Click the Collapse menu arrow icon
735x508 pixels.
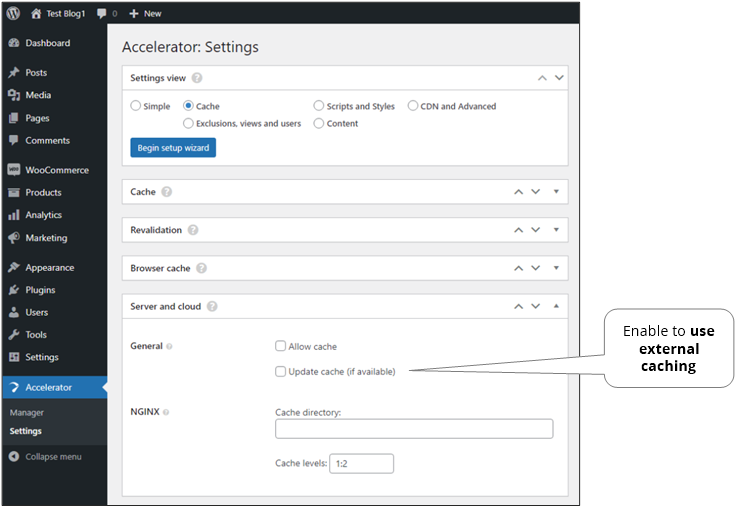tap(14, 457)
